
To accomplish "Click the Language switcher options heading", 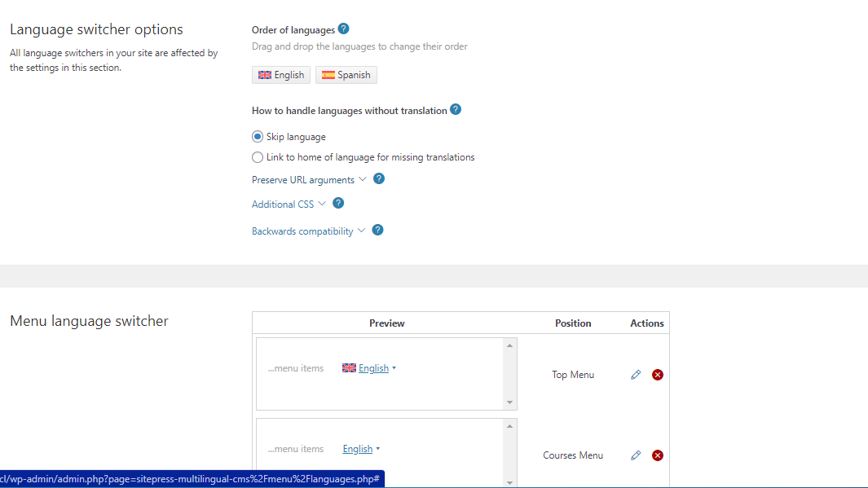I will pos(96,29).
